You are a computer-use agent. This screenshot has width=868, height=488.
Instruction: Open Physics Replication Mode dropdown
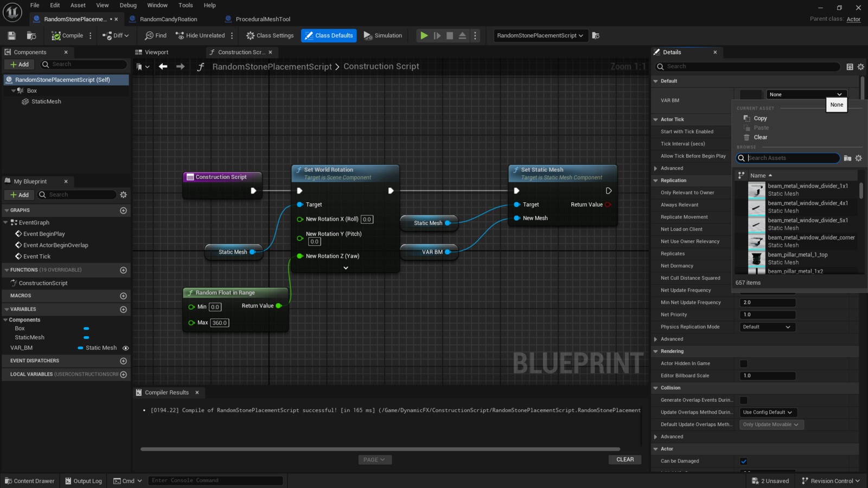[x=767, y=327]
